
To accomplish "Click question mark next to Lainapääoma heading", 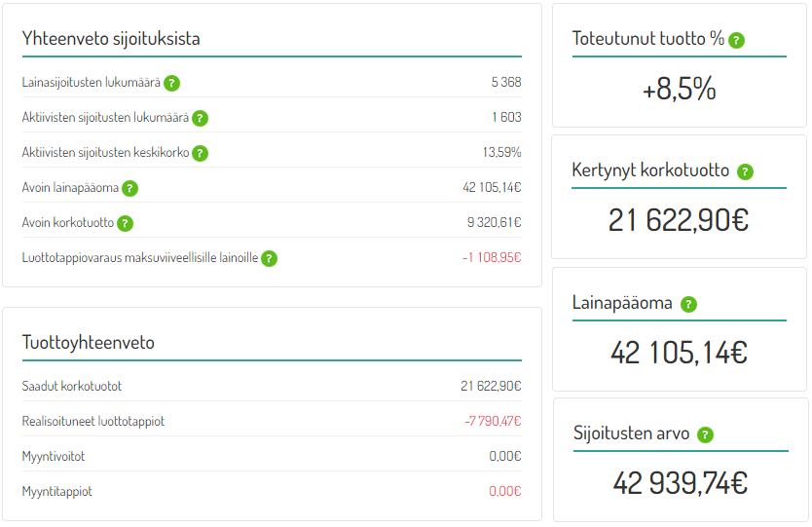I will [688, 305].
